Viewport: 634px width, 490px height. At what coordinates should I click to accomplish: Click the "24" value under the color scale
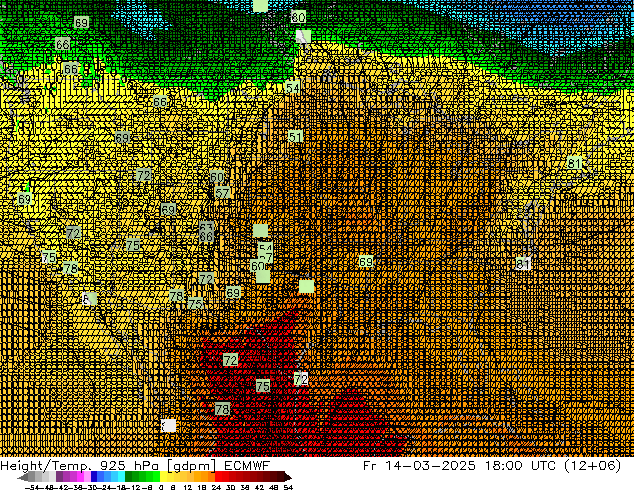pos(216,488)
